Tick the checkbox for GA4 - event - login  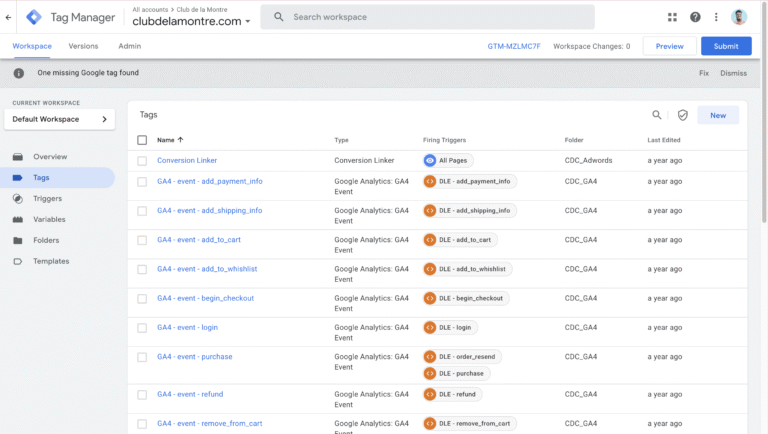point(142,327)
